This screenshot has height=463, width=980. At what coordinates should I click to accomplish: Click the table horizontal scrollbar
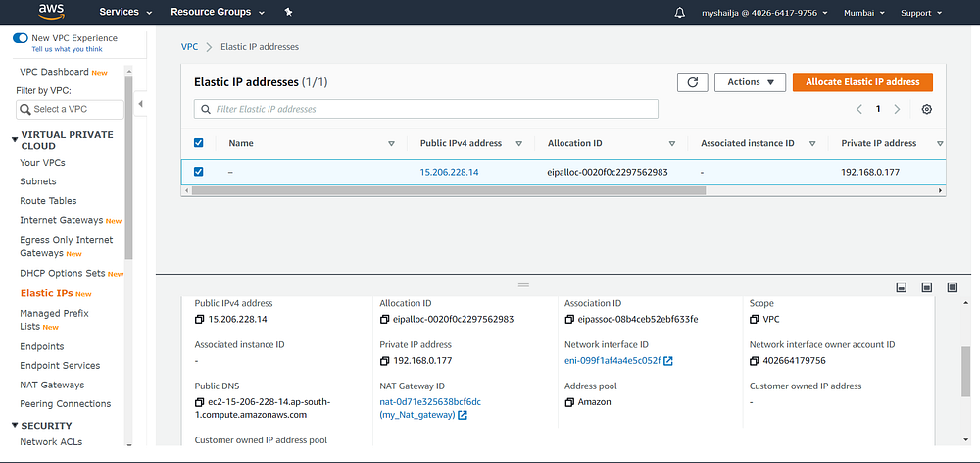tap(449, 190)
